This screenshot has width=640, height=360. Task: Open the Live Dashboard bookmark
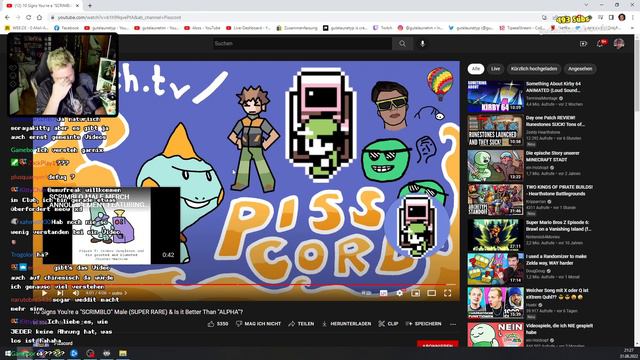pyautogui.click(x=248, y=28)
